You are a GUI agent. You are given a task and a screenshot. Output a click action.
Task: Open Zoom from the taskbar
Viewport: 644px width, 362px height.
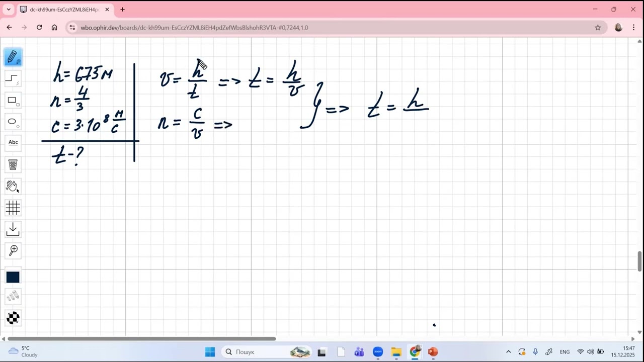378,352
